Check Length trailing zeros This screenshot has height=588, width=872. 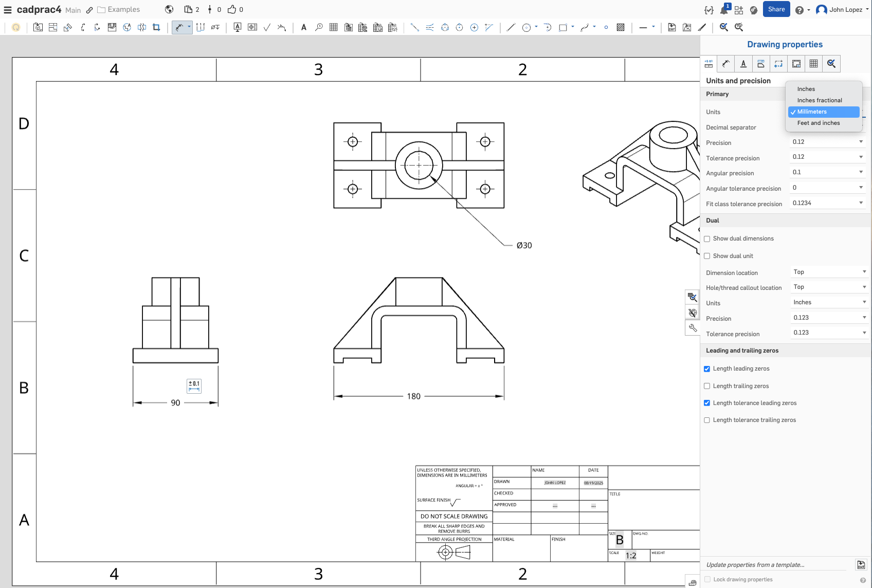coord(707,386)
